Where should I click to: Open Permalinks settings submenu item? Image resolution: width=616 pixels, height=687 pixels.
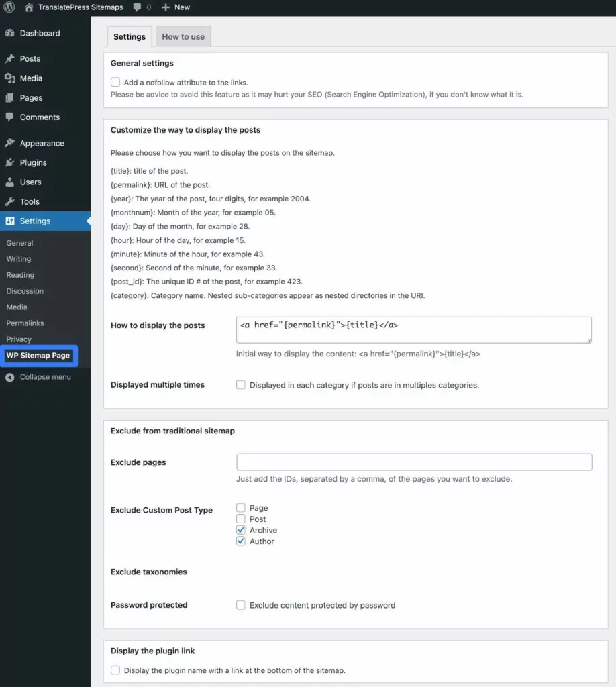click(x=25, y=323)
